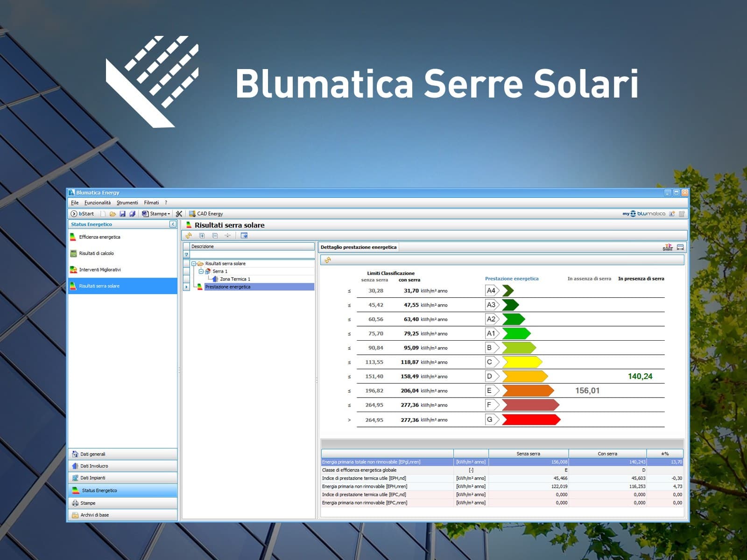Select Zona Termica 1 tree item
This screenshot has height=560, width=747.
tap(235, 279)
